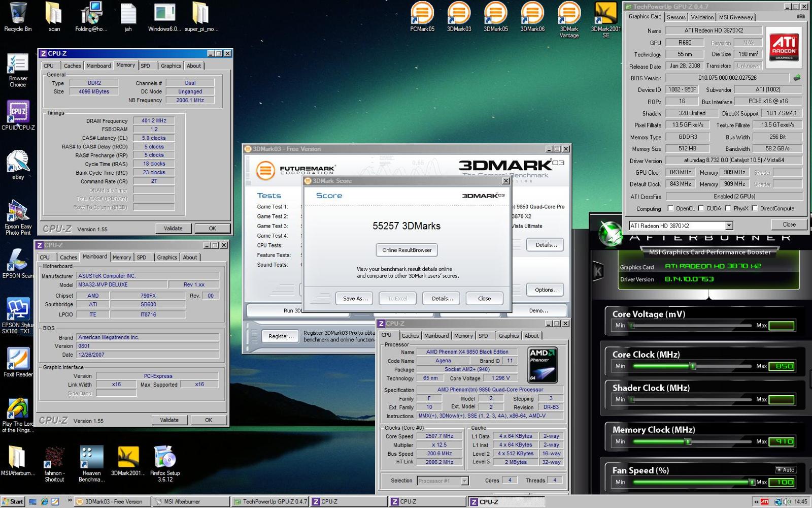Click the Options button in 3DMark03 window

click(545, 290)
